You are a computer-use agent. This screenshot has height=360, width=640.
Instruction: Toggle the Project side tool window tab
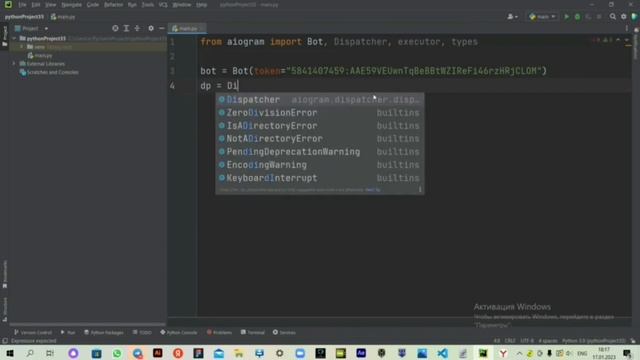pyautogui.click(x=4, y=36)
